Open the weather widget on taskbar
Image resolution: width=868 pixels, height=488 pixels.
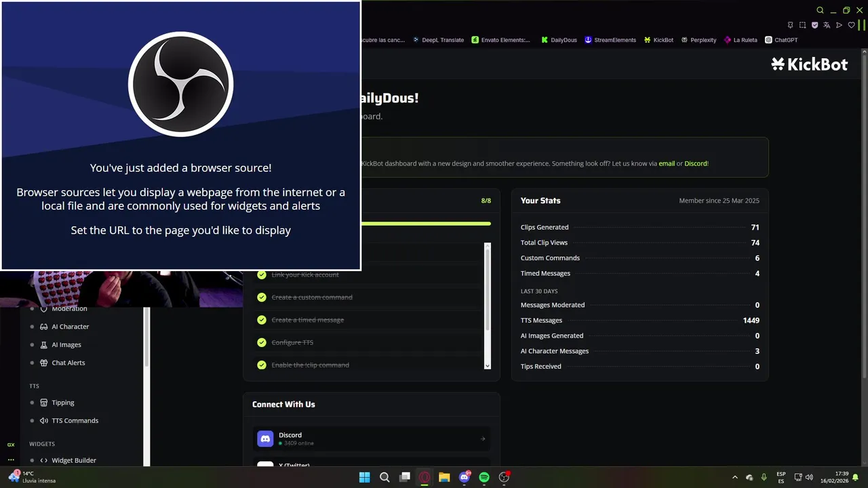31,477
